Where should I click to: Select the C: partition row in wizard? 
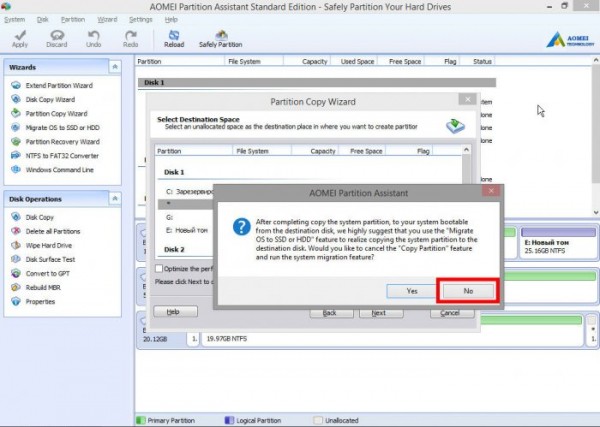coord(185,191)
